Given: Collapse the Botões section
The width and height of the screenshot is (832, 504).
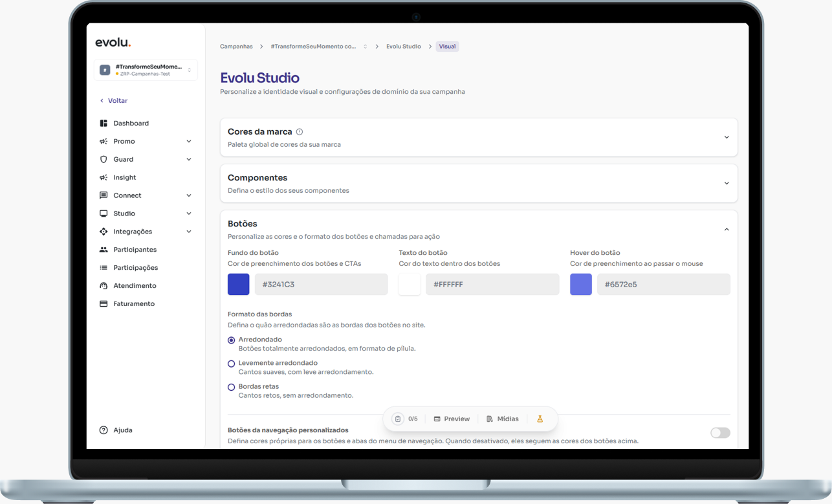Looking at the screenshot, I should (727, 230).
